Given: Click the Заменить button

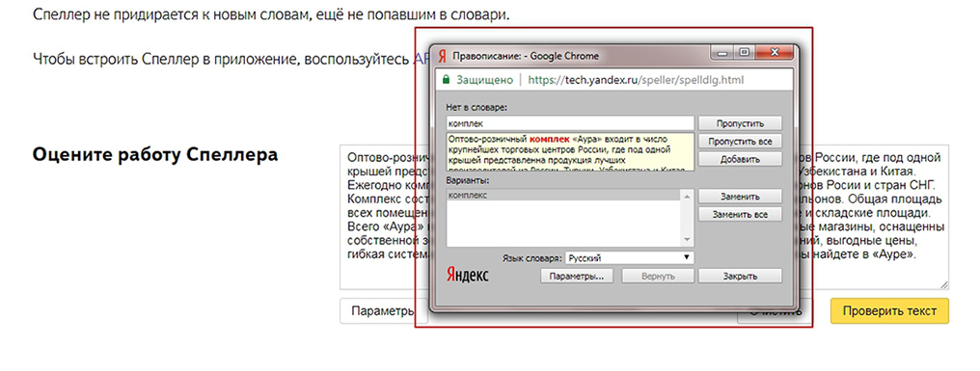Looking at the screenshot, I should click(x=740, y=197).
